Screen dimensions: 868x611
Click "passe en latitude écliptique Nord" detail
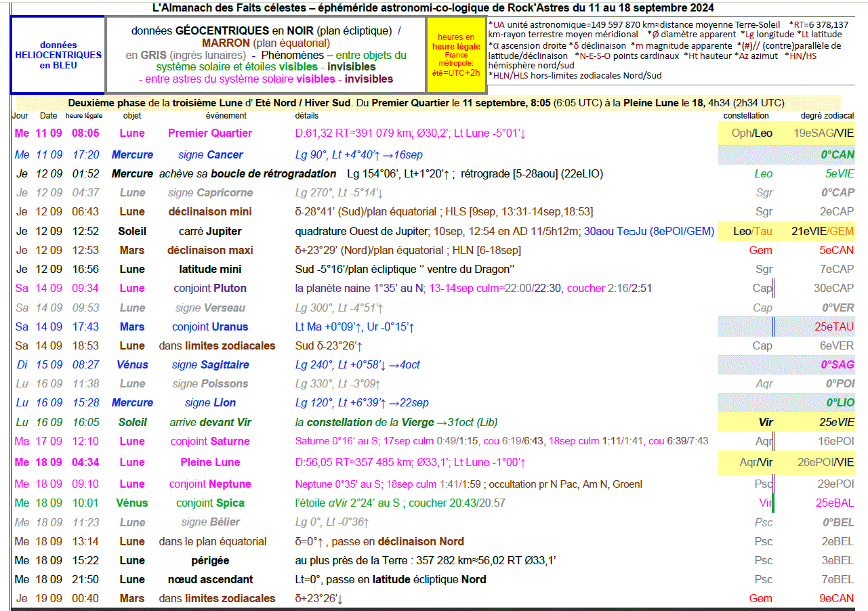pyautogui.click(x=407, y=579)
